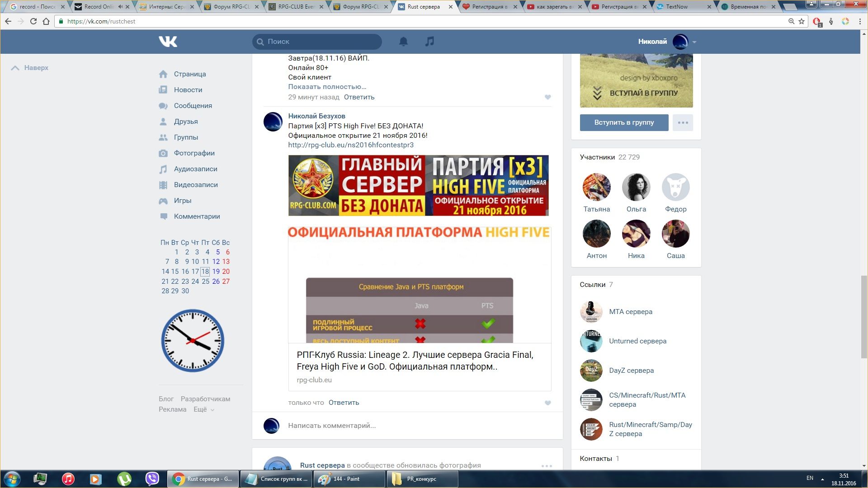This screenshot has height=488, width=868.
Task: Switch to TextNow browser tab
Action: pos(683,7)
